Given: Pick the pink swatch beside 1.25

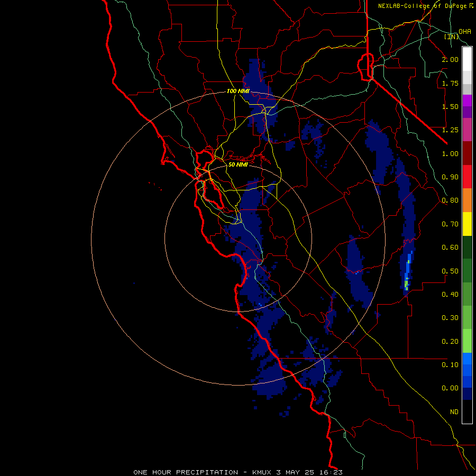Looking at the screenshot, I should (x=467, y=130).
